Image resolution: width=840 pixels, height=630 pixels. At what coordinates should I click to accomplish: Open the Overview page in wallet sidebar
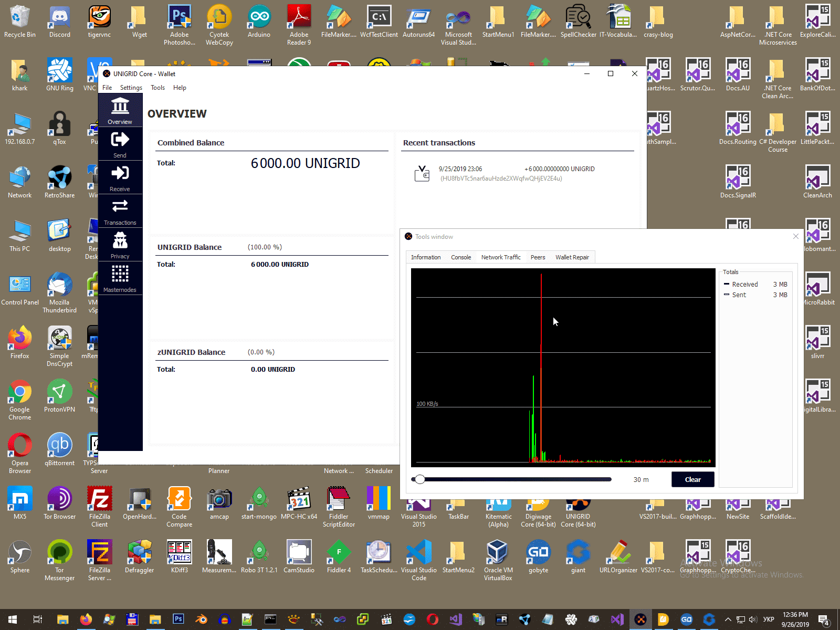(x=120, y=110)
